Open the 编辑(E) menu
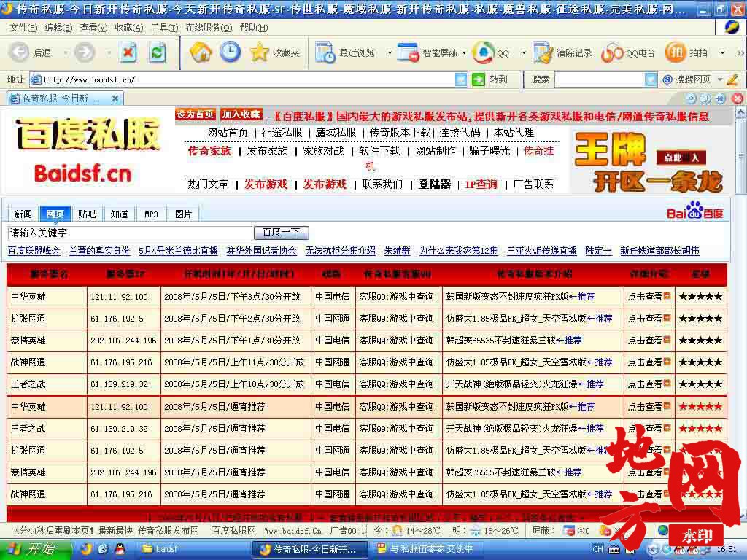The width and height of the screenshot is (747, 560). click(x=58, y=28)
